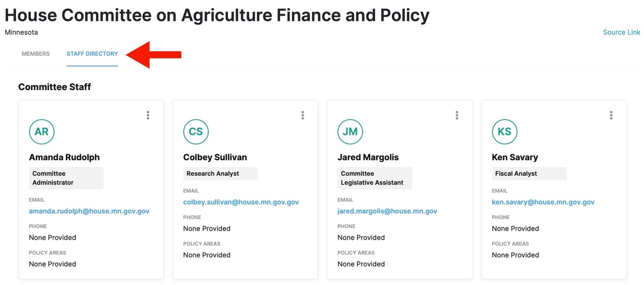Click the AR avatar circle icon
This screenshot has height=285, width=644.
pos(42,132)
